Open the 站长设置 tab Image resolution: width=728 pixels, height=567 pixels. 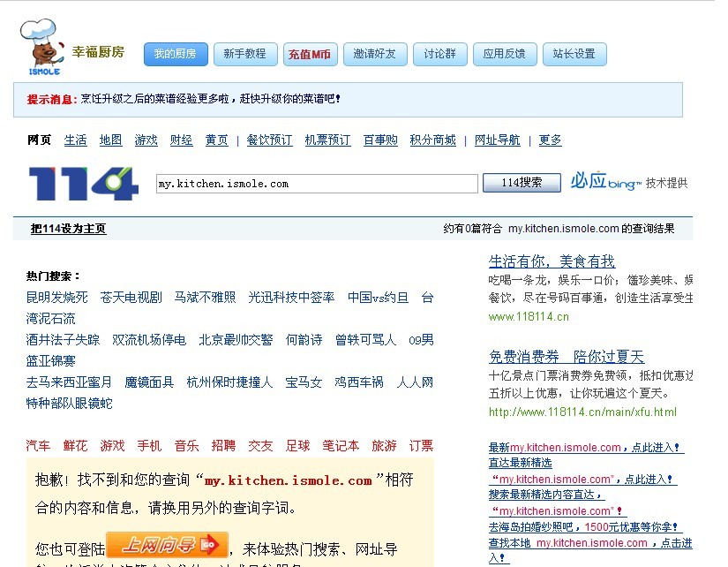click(574, 54)
